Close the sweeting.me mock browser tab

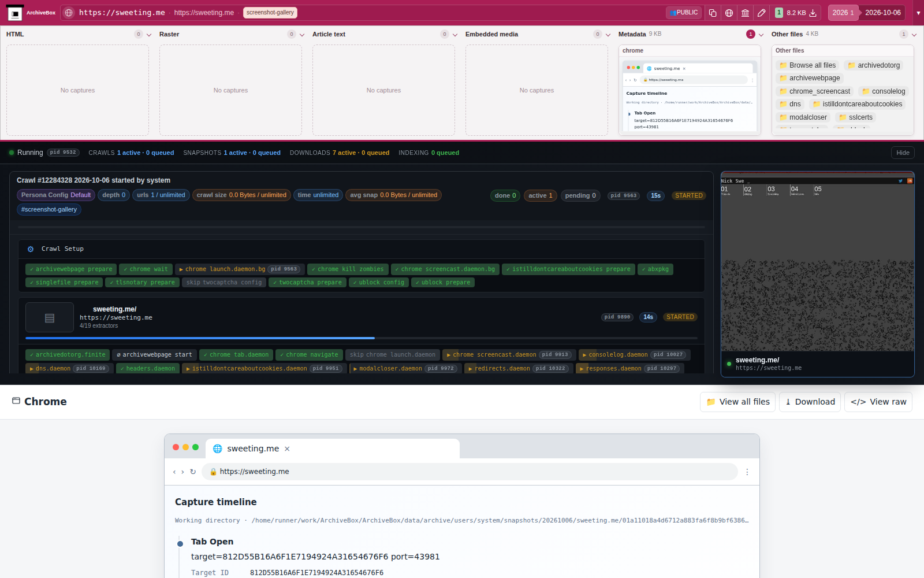tap(287, 449)
